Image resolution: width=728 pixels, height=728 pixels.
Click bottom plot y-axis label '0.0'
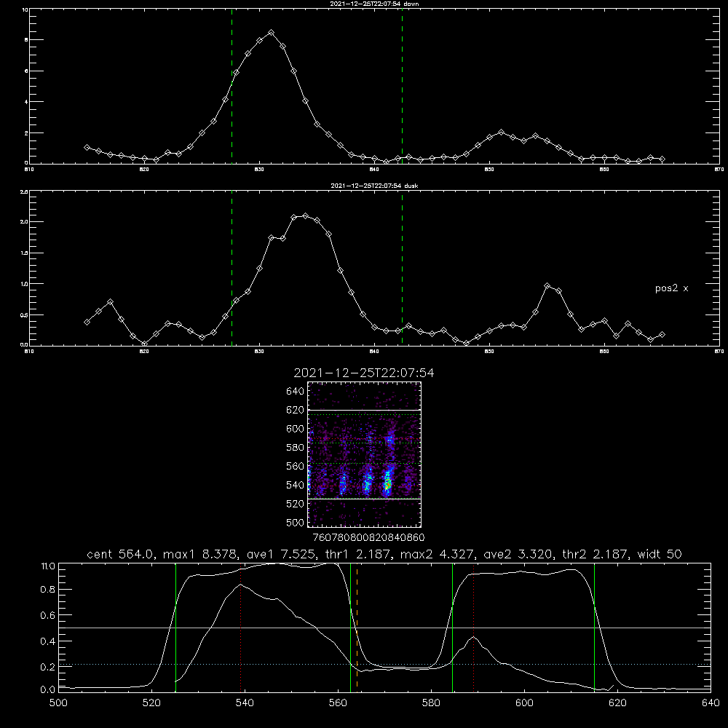[48, 689]
